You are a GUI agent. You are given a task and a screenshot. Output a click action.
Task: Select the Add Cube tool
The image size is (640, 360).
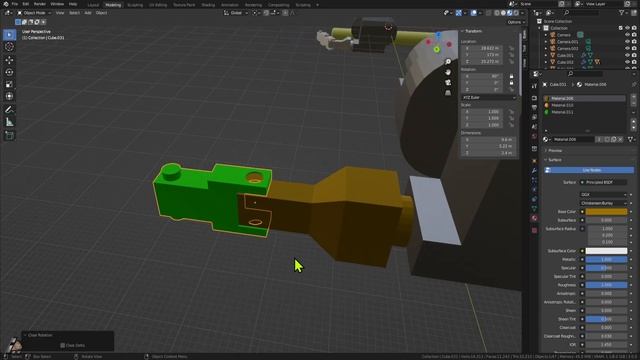9,135
